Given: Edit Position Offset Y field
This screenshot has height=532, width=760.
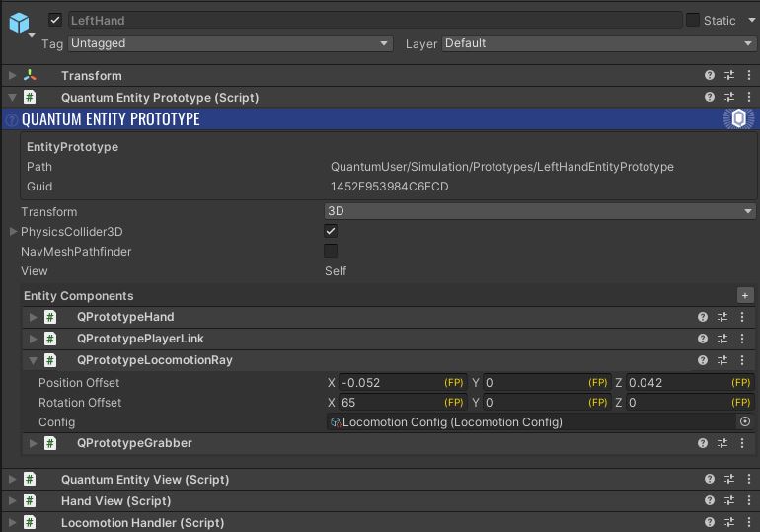Looking at the screenshot, I should click(546, 383).
